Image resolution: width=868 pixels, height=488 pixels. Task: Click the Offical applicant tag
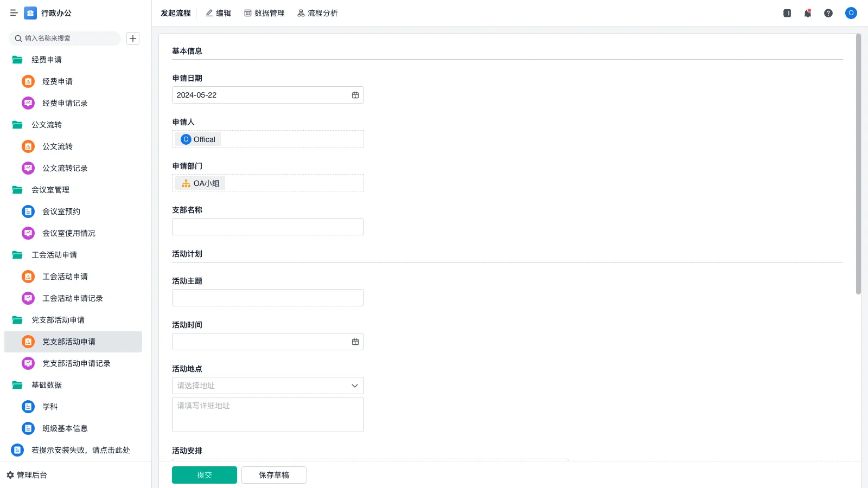198,139
